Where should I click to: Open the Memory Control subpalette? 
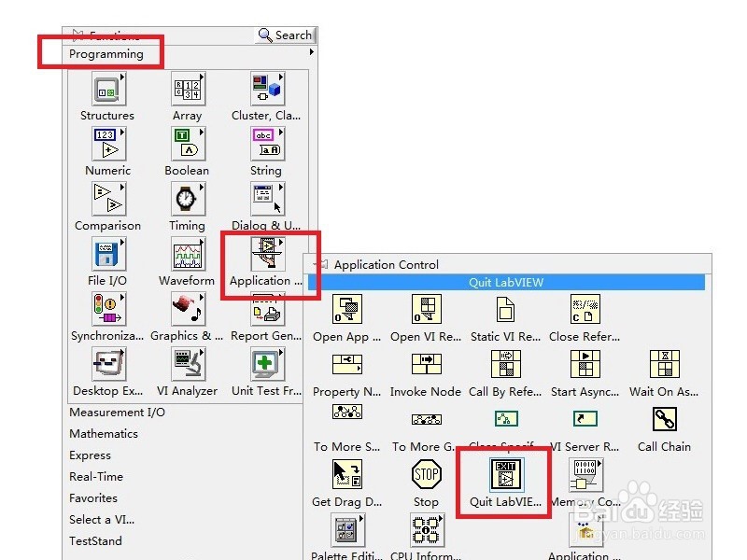586,475
